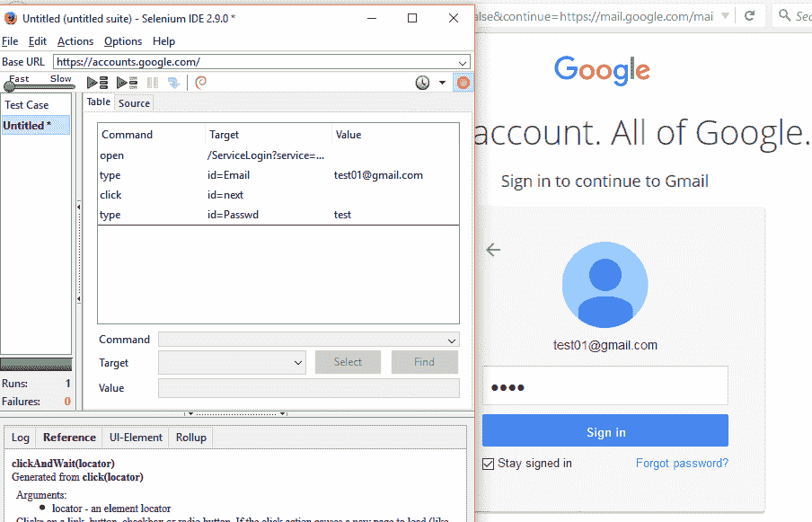Open the Base URL dropdown arrow

[x=463, y=63]
